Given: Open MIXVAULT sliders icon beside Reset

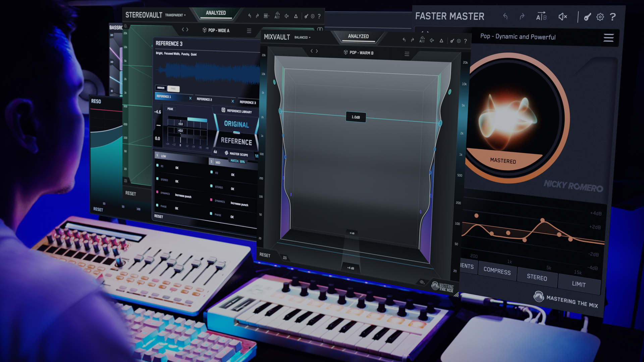Looking at the screenshot, I should (285, 258).
